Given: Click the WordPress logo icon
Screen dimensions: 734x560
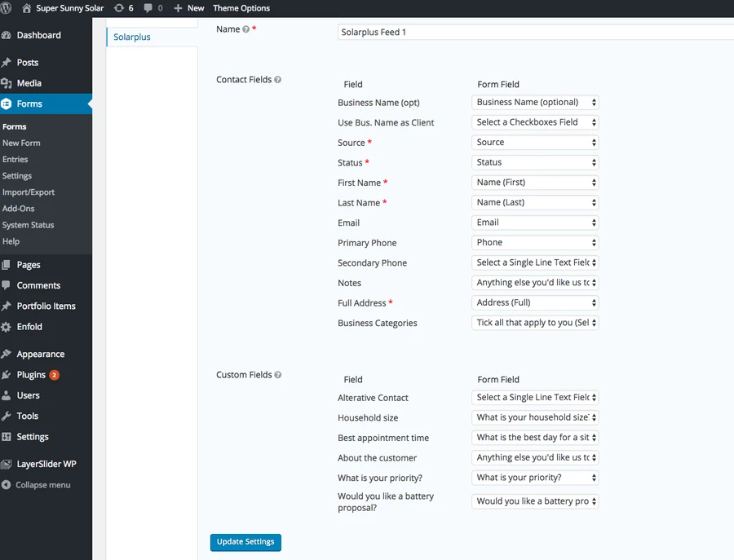Looking at the screenshot, I should click(5, 8).
